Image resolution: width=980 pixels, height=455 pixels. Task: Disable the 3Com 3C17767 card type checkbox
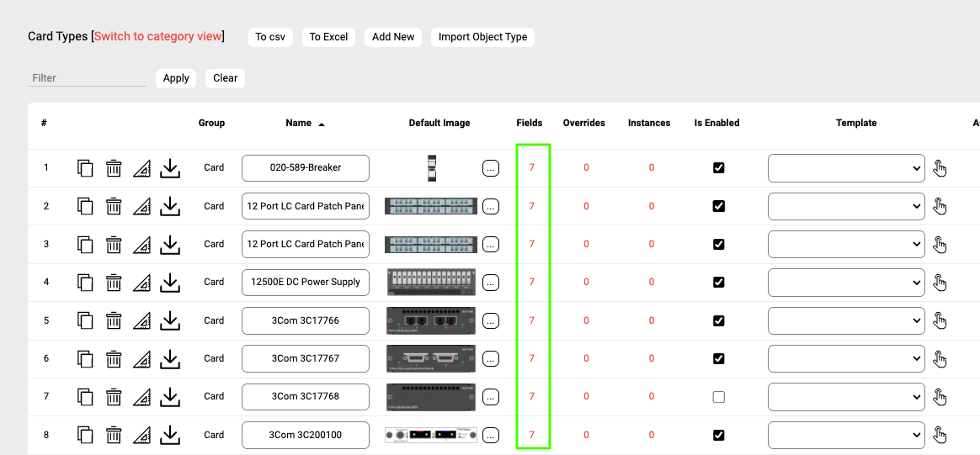point(718,358)
